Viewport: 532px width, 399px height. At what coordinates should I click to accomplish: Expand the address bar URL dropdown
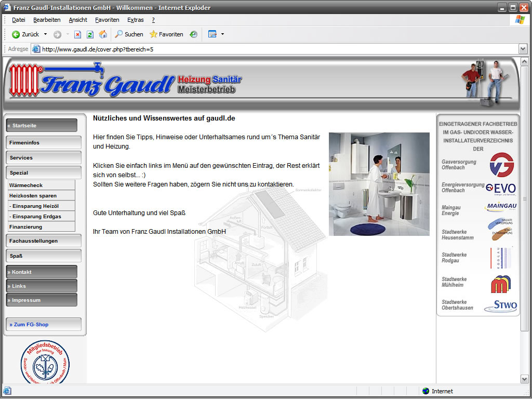point(523,49)
